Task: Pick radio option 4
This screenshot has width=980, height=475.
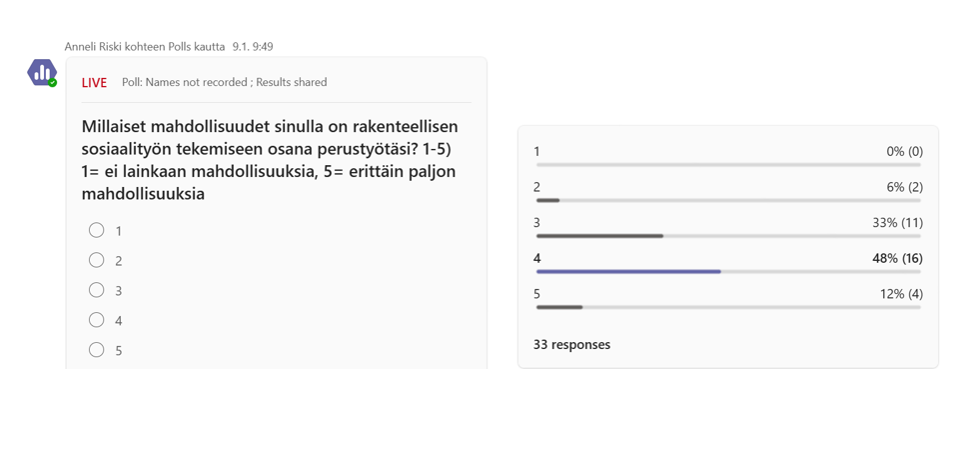Action: [x=96, y=320]
